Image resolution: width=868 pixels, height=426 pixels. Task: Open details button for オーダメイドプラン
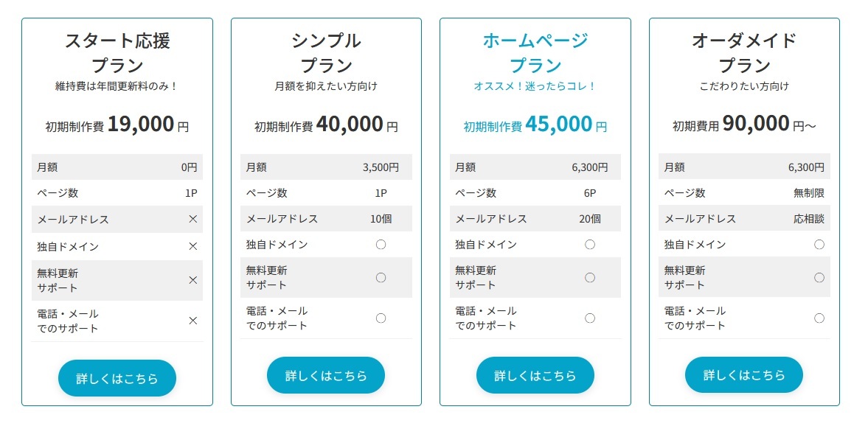click(x=744, y=375)
